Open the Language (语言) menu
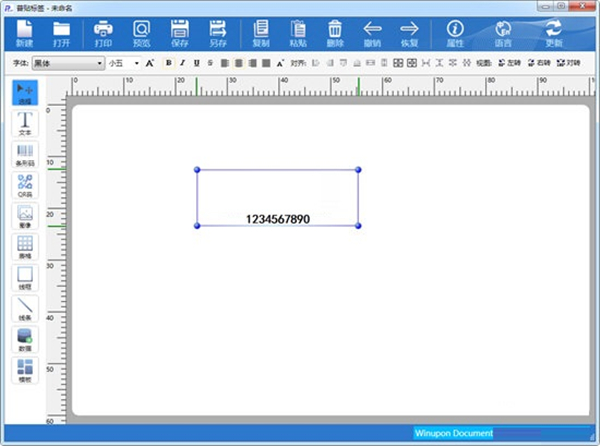This screenshot has width=600, height=446. [x=503, y=33]
